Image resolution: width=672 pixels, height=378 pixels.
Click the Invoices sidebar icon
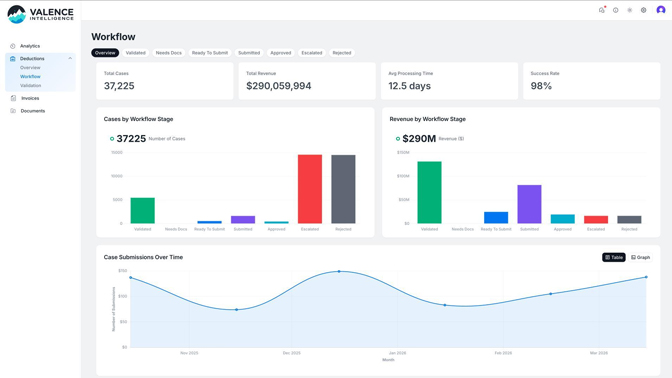[13, 98]
